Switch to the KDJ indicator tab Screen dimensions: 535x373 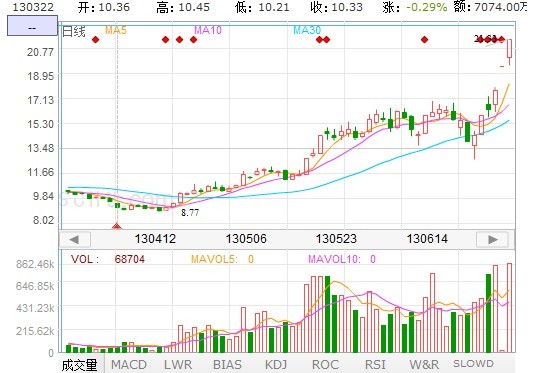(x=276, y=364)
